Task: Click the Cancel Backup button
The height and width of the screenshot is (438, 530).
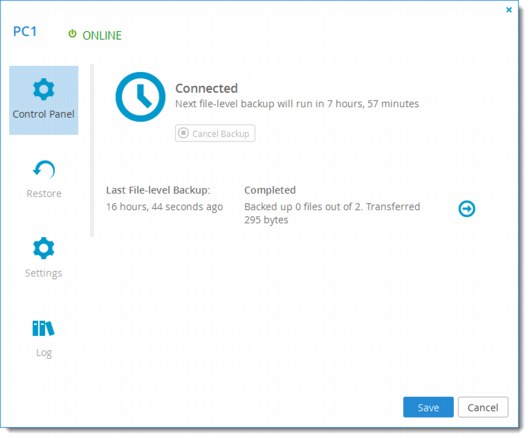Action: coord(215,133)
